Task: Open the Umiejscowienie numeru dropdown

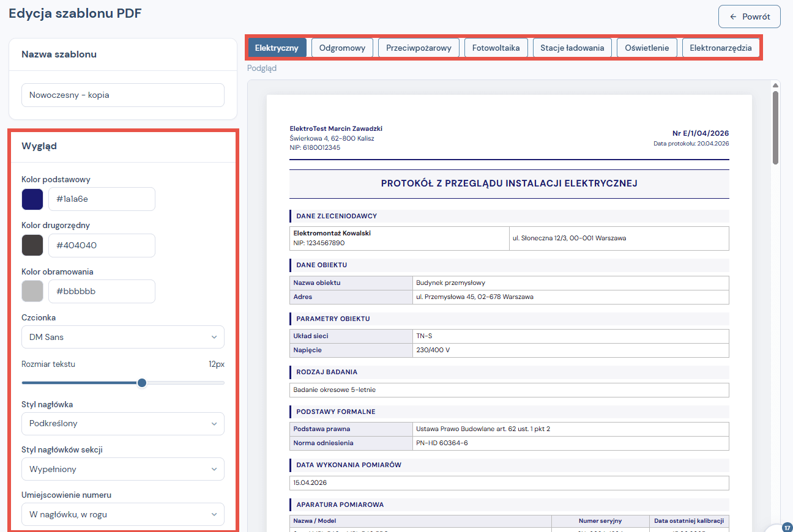Action: click(x=123, y=514)
